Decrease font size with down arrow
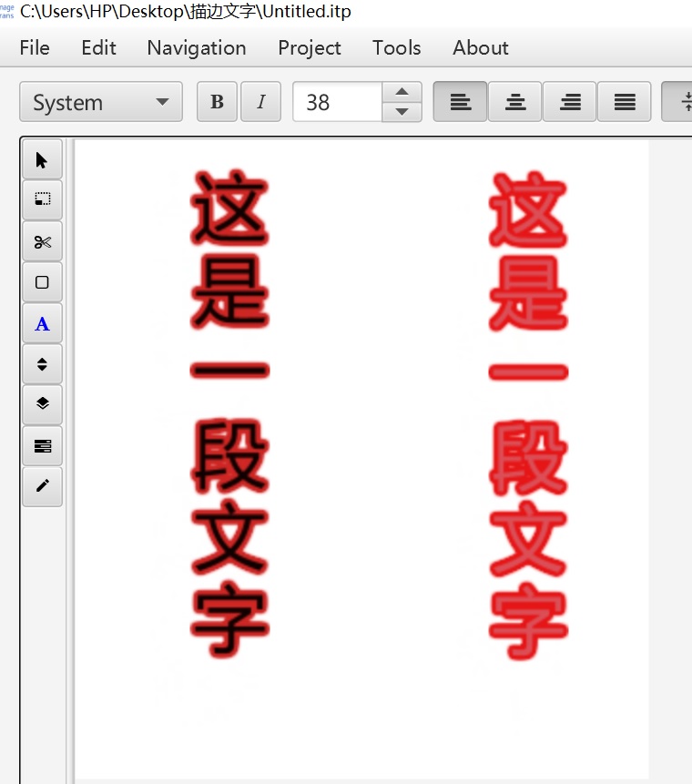 402,112
